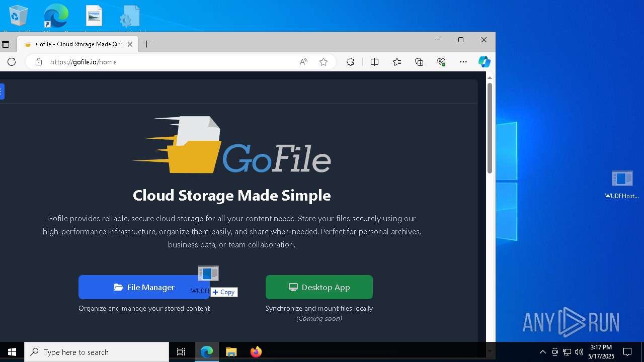Open a new browser tab
Image resolution: width=644 pixels, height=362 pixels.
tap(146, 44)
